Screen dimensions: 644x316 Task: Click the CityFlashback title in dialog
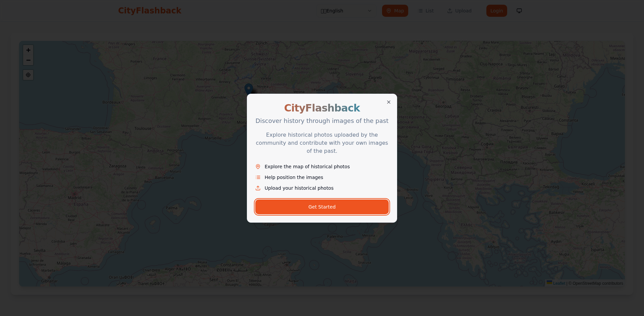tap(322, 108)
